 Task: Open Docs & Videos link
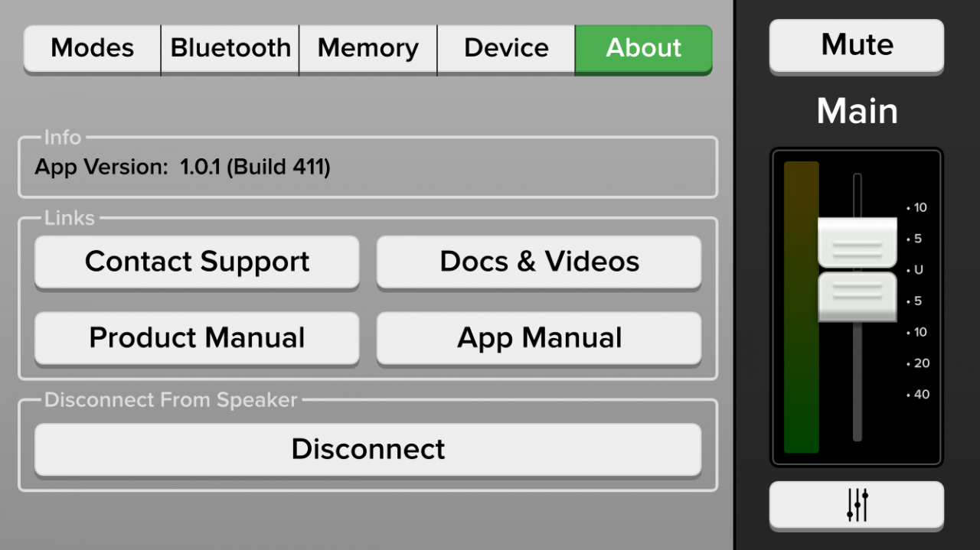click(539, 262)
